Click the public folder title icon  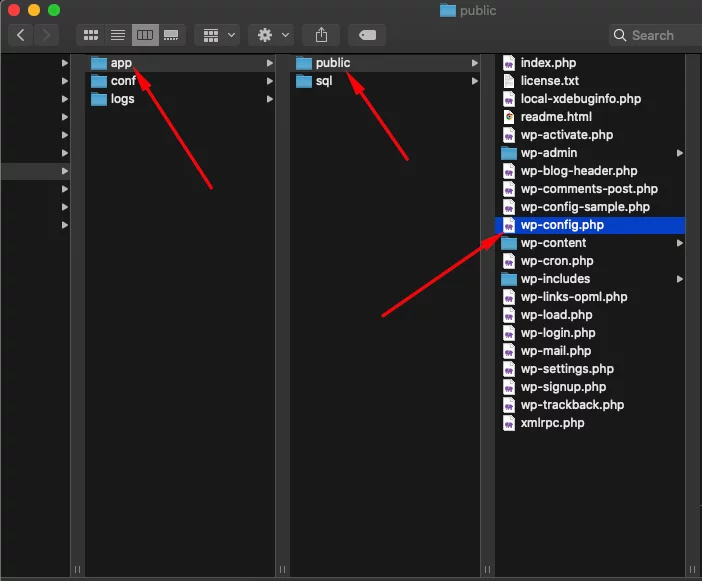point(447,10)
